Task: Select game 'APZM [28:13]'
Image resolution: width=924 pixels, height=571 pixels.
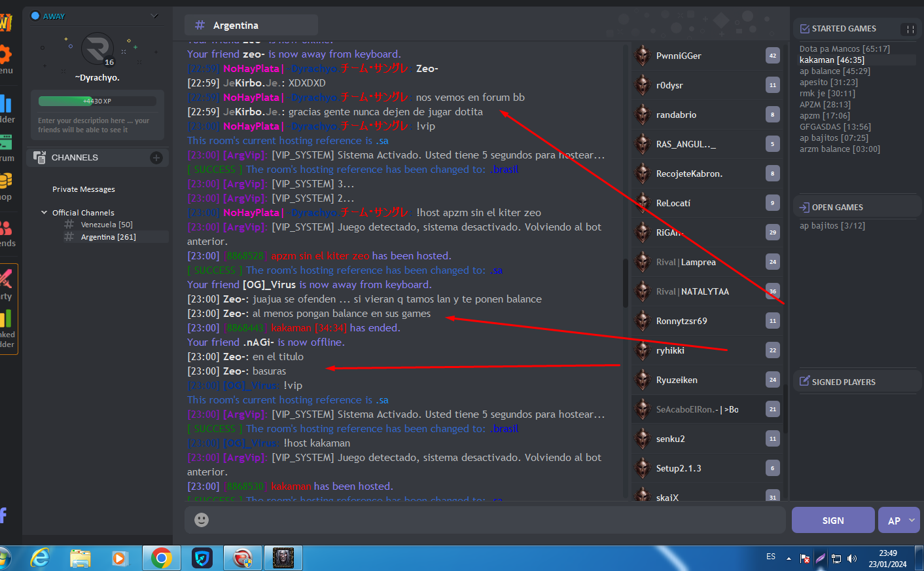Action: click(825, 105)
